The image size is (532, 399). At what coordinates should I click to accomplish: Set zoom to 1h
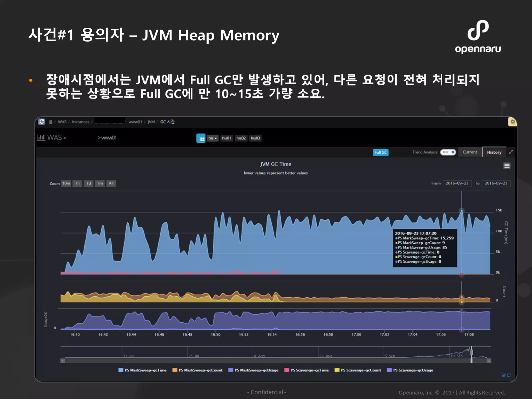click(x=77, y=183)
